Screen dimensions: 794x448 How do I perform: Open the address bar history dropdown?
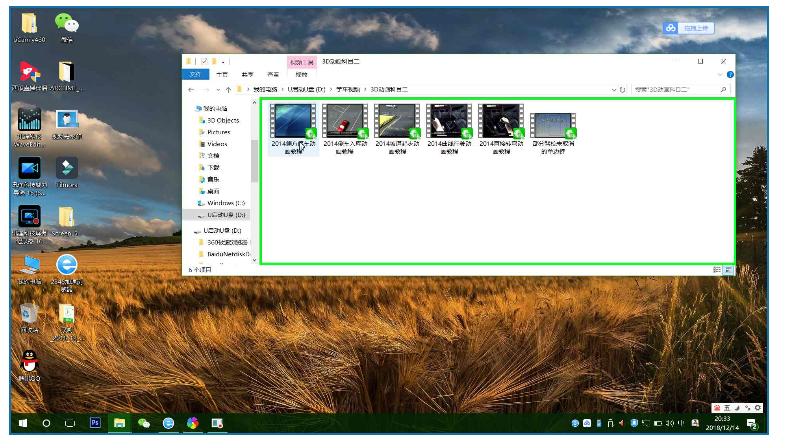pos(613,90)
